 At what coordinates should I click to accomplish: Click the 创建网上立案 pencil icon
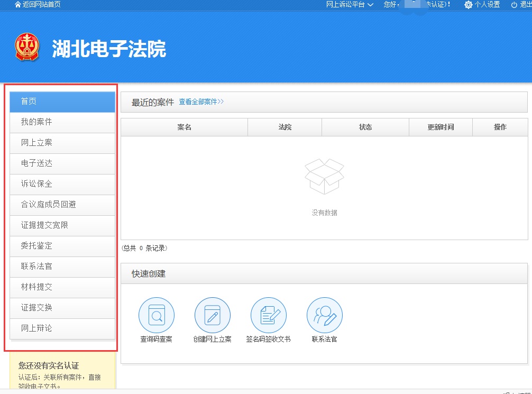(x=213, y=315)
